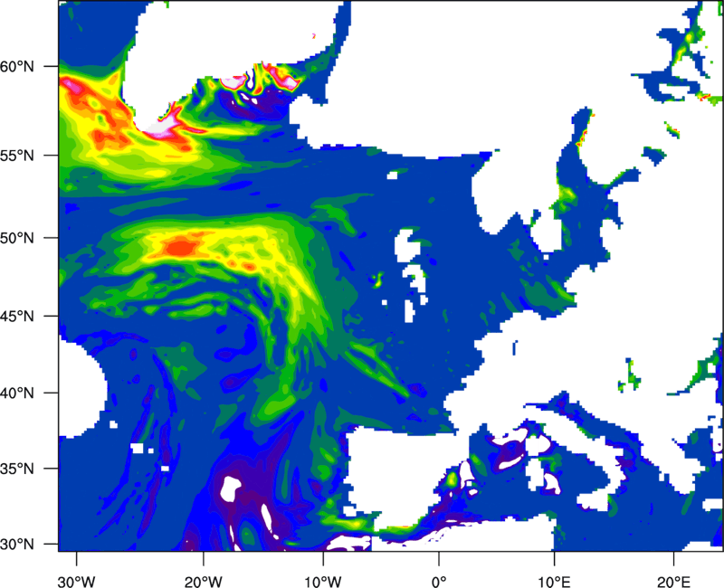This screenshot has height=588, width=724.
Task: Click the 0° longitude label
Action: (439, 582)
